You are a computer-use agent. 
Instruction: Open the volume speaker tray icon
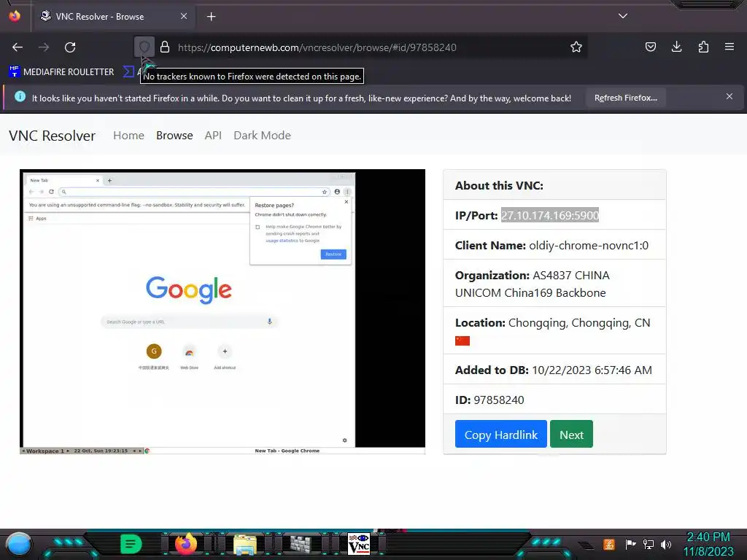[666, 544]
